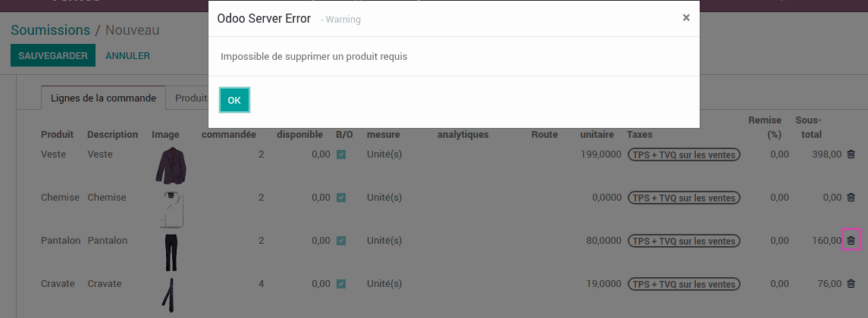Viewport: 868px width, 318px height.
Task: Remove the Cravate line with trash icon
Action: click(851, 284)
